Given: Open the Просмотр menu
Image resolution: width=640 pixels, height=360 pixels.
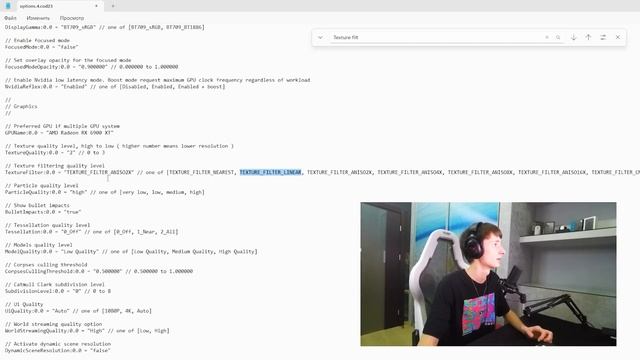Looking at the screenshot, I should point(72,18).
